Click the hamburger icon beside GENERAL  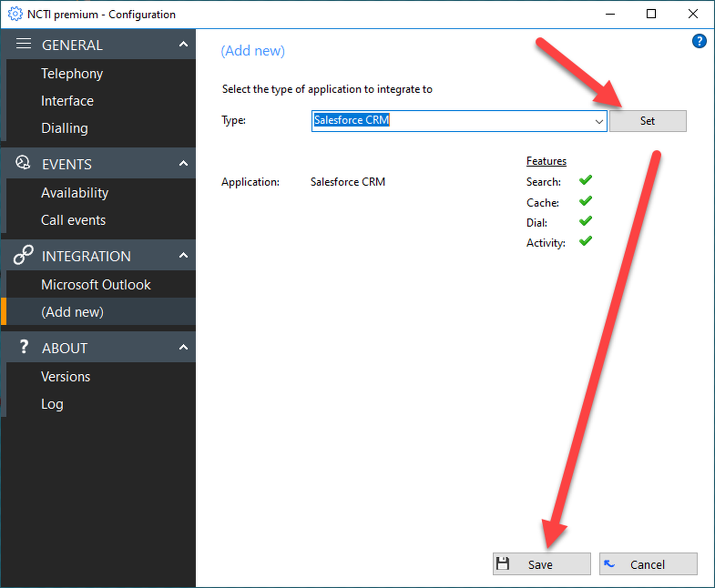click(x=24, y=44)
